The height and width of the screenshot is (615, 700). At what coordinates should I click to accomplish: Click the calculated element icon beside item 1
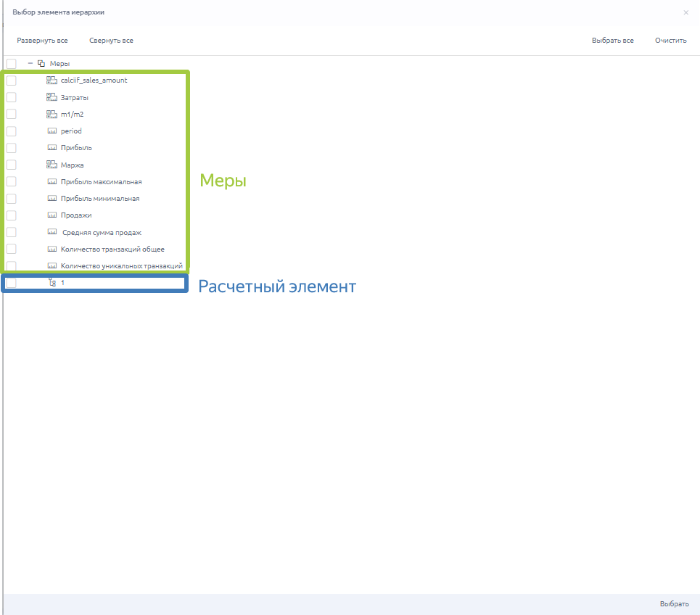(52, 283)
